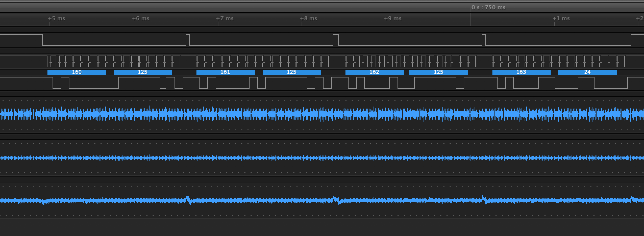Click the +6 ms time ruler label
The height and width of the screenshot is (236, 644).
141,19
